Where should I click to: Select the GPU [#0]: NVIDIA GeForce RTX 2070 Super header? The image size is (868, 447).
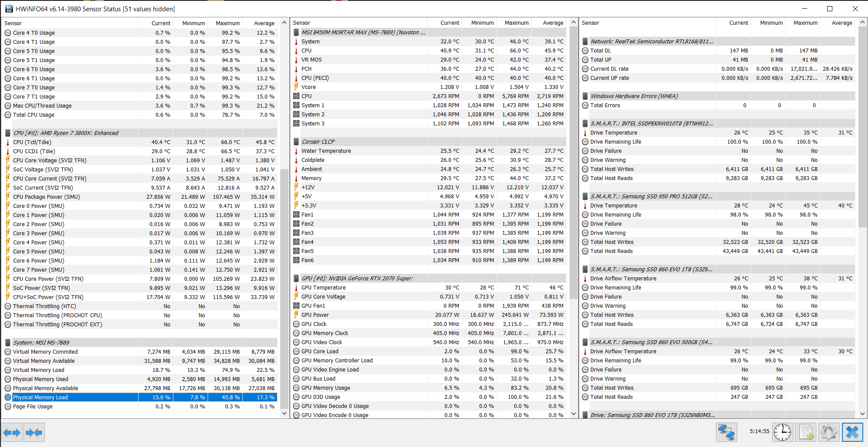(428, 279)
